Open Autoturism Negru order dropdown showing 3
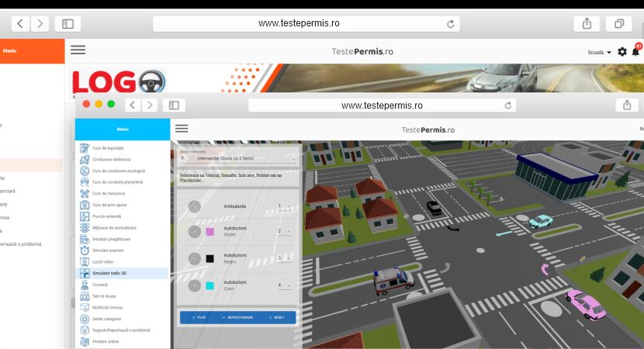 284,258
